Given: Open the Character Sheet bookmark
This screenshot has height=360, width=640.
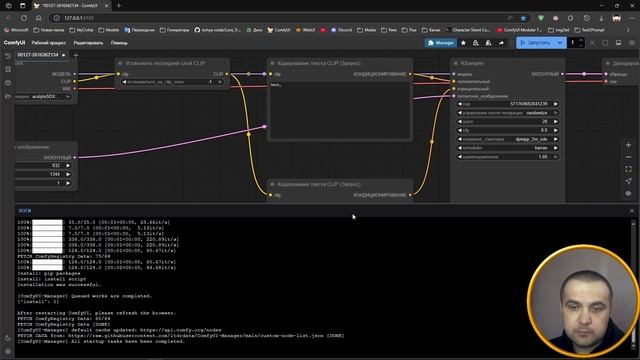Looking at the screenshot, I should pos(468,30).
